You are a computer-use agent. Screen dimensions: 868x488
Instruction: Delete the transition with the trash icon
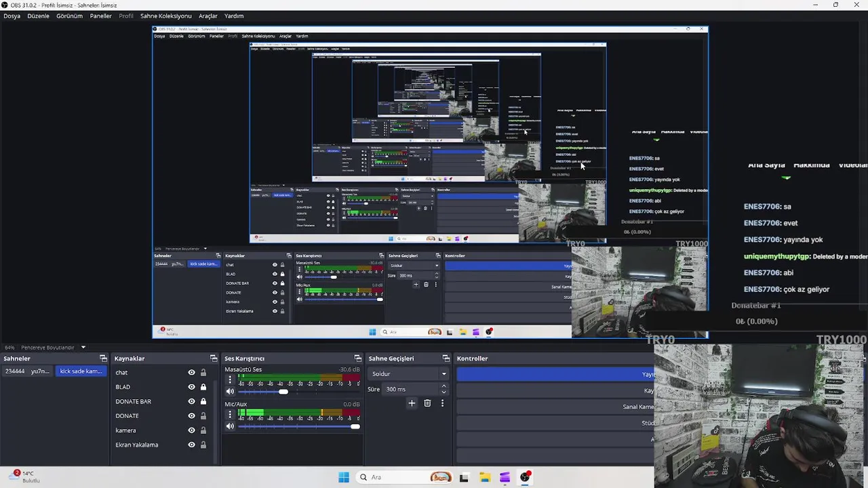tap(427, 403)
